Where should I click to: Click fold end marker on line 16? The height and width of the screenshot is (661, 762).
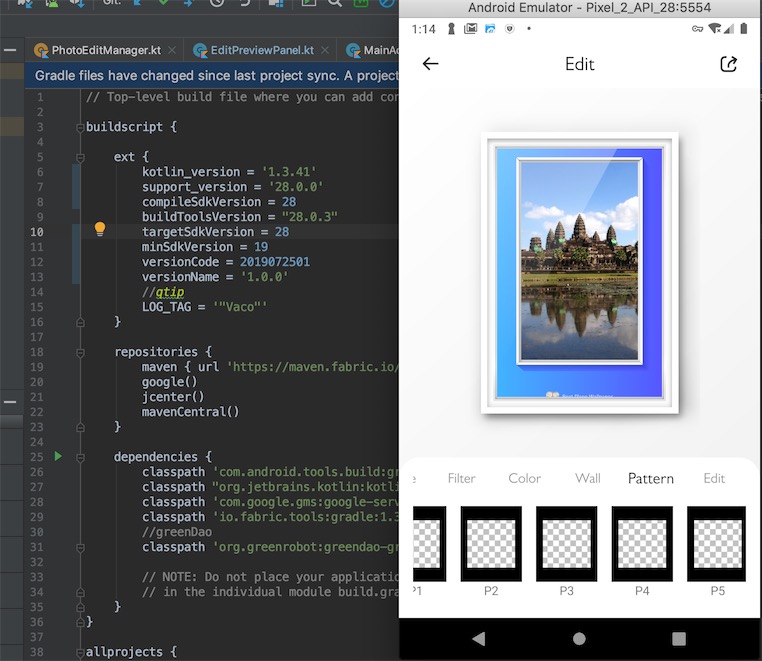pos(80,322)
